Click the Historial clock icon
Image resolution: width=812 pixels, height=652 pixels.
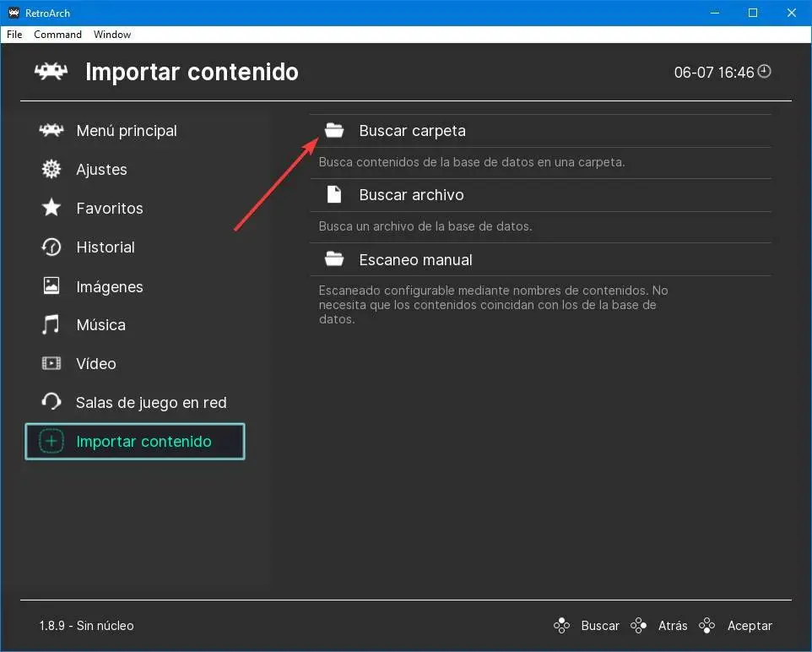[x=51, y=247]
